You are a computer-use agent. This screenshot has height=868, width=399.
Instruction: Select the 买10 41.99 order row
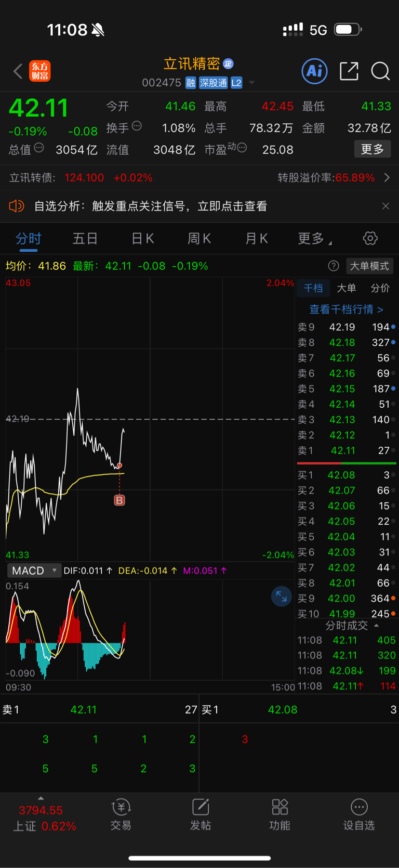tap(347, 614)
